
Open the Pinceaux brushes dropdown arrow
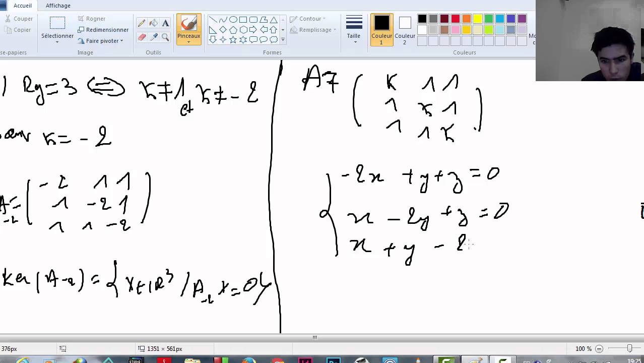tap(189, 42)
